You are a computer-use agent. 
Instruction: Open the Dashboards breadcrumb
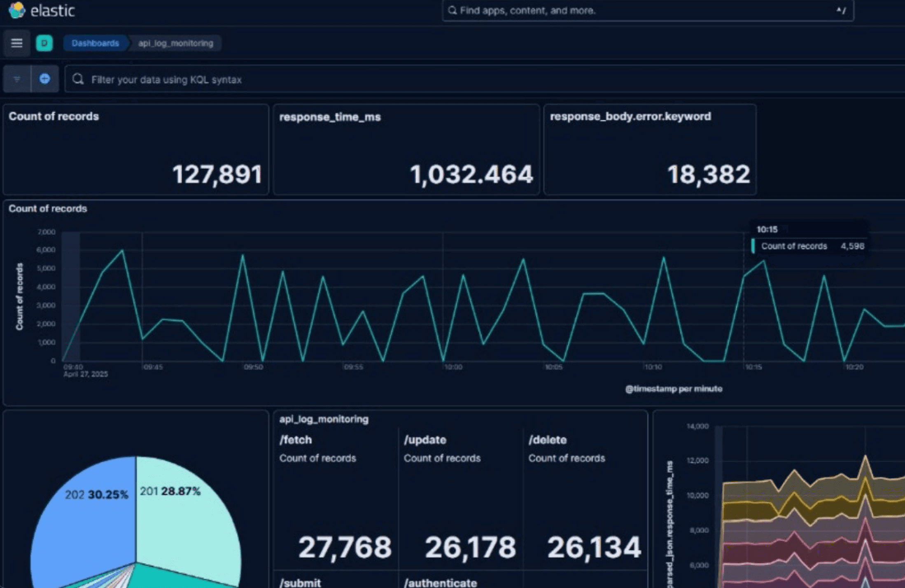[x=95, y=43]
